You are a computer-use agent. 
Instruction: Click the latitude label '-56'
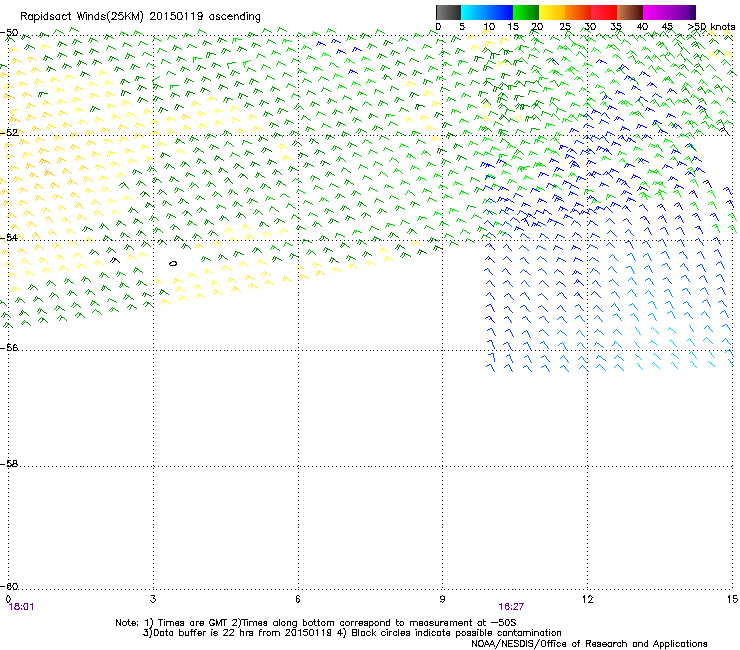9,347
